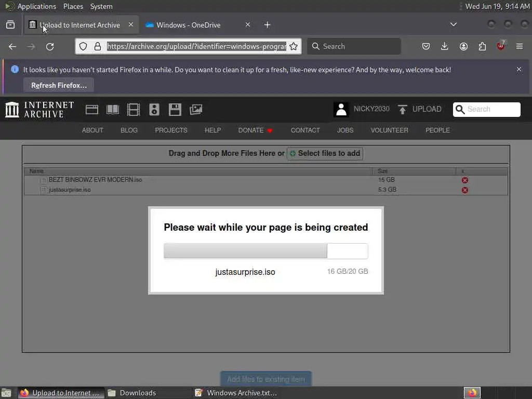Open the BLOG navigation link
532x399 pixels.
[x=129, y=130]
